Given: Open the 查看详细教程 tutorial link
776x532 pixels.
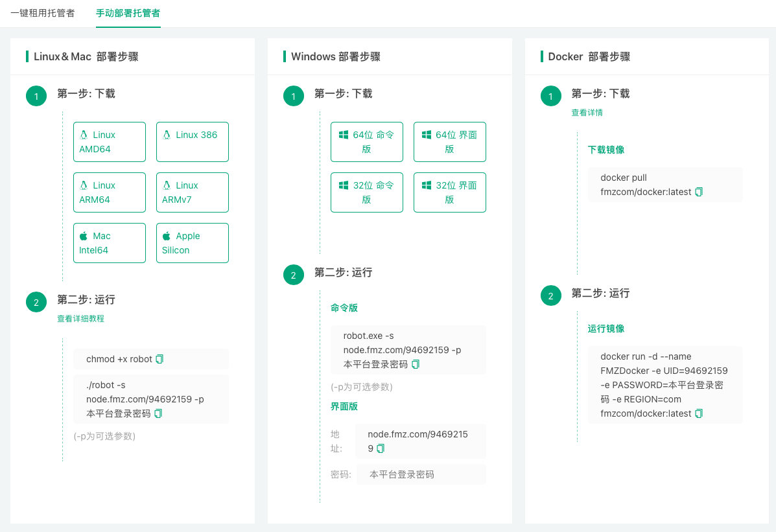Looking at the screenshot, I should pyautogui.click(x=80, y=319).
